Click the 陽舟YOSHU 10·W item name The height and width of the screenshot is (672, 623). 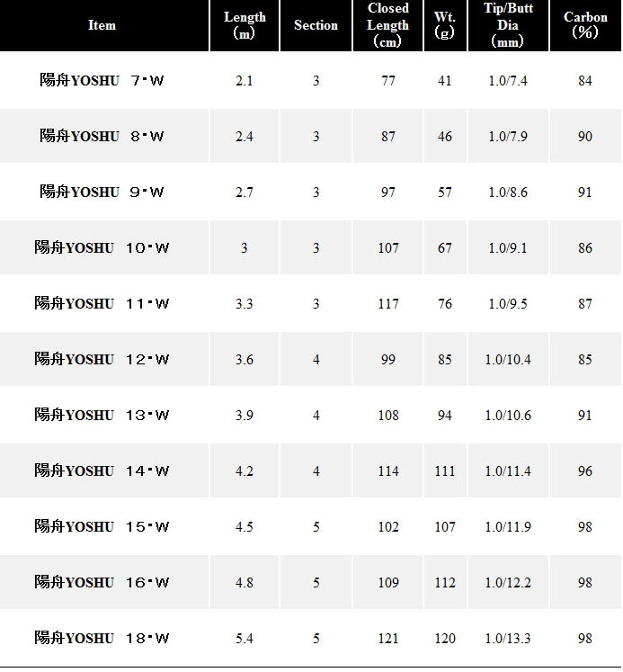[102, 247]
